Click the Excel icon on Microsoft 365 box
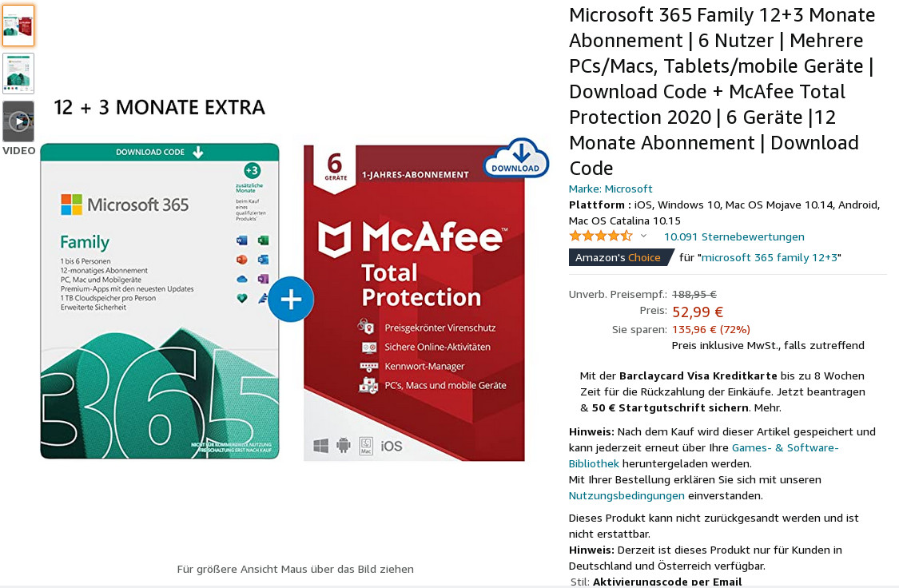The height and width of the screenshot is (588, 899). click(263, 240)
